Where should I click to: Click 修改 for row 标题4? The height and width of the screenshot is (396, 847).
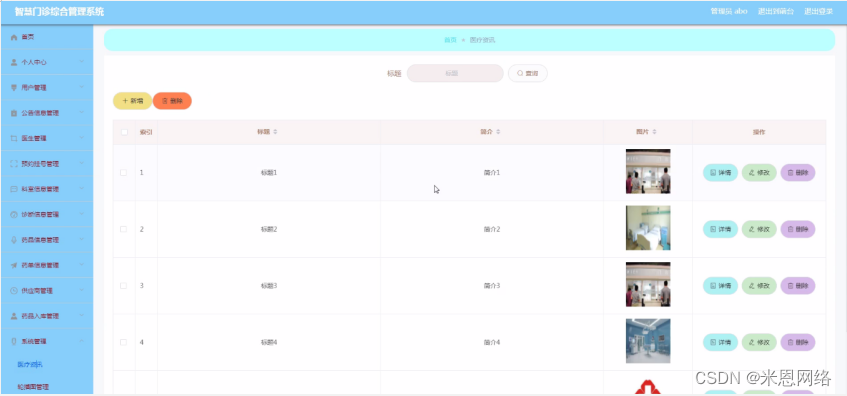(x=759, y=343)
